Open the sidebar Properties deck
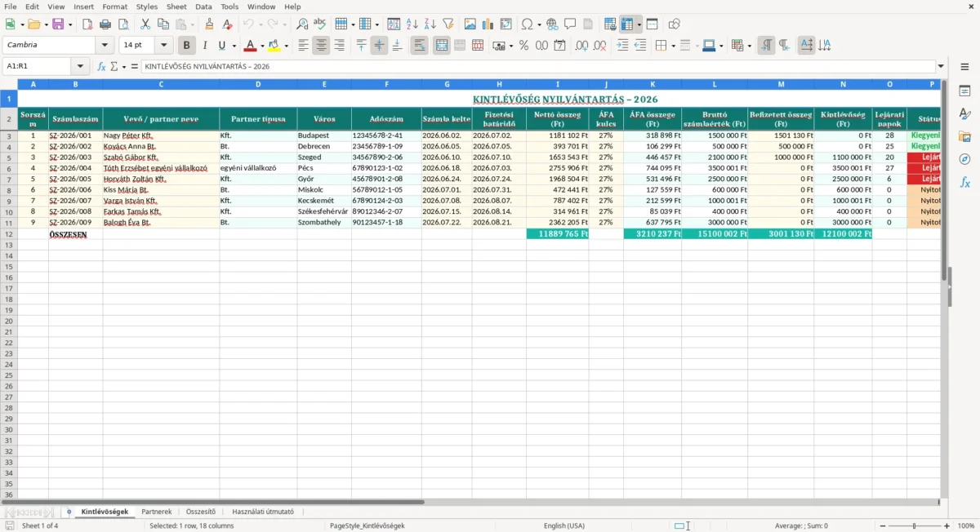Image resolution: width=980 pixels, height=532 pixels. (x=964, y=91)
